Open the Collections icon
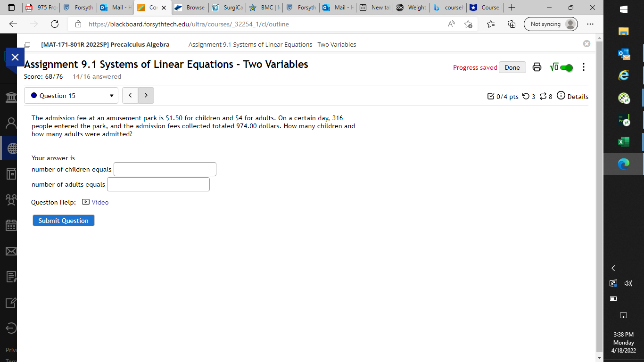644x362 pixels. coord(512,24)
